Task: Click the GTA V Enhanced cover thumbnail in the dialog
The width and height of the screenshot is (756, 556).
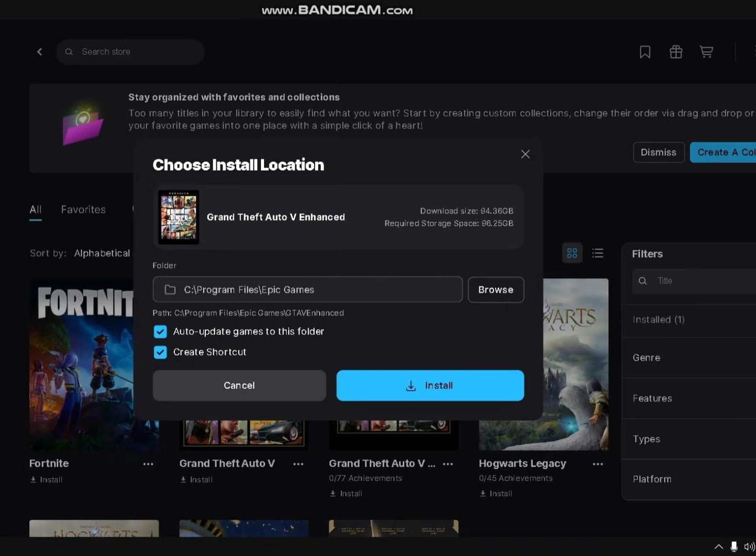Action: click(178, 217)
